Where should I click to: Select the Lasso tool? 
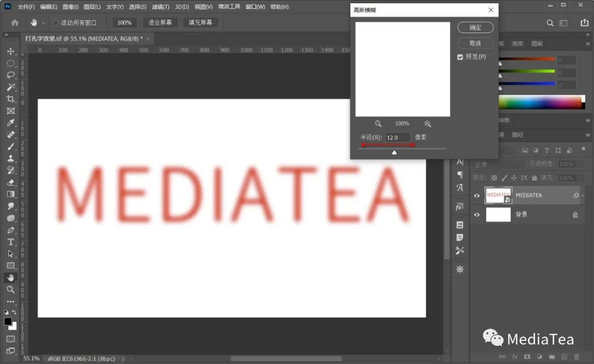click(x=10, y=75)
